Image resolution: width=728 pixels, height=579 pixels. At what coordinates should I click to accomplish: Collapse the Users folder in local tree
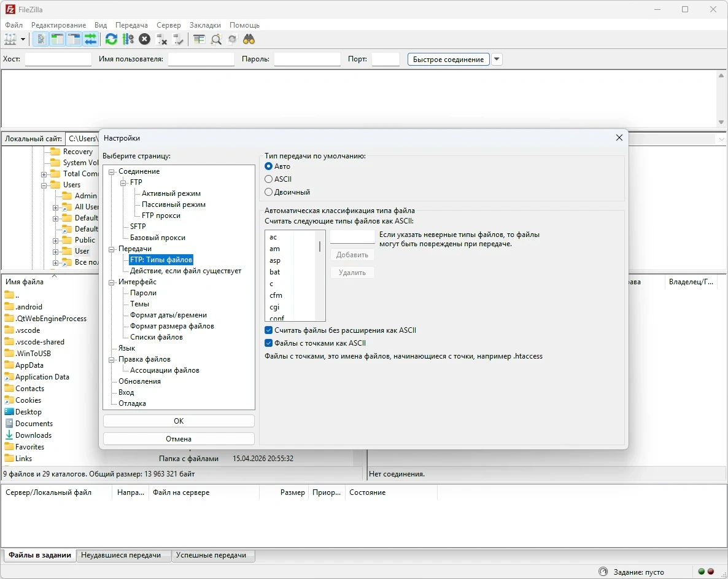pos(44,185)
